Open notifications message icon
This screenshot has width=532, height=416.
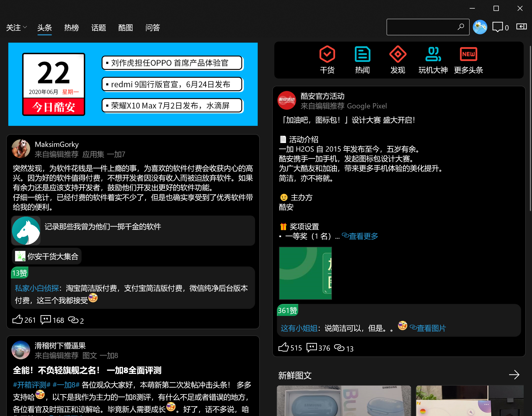tap(497, 27)
